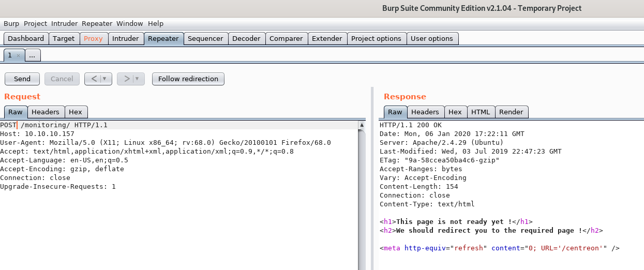Viewport: 644px width, 270px height.
Task: Click the User-Agent header line
Action: pyautogui.click(x=166, y=143)
